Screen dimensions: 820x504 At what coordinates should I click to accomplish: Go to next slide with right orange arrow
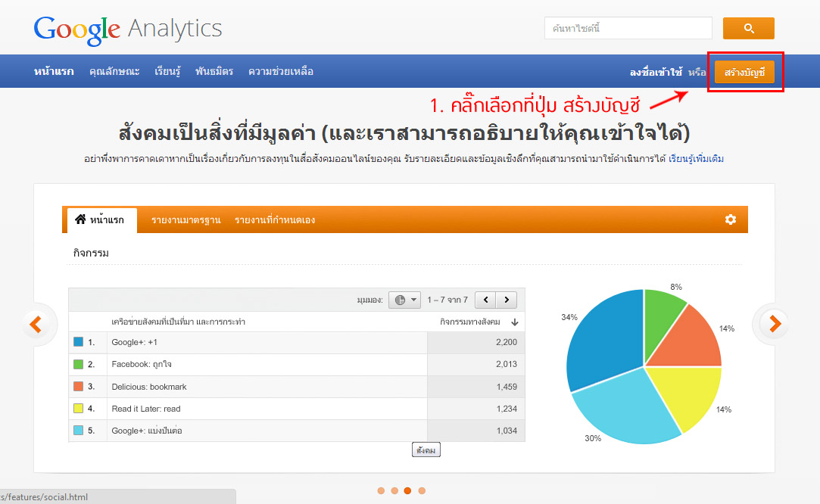(x=775, y=324)
